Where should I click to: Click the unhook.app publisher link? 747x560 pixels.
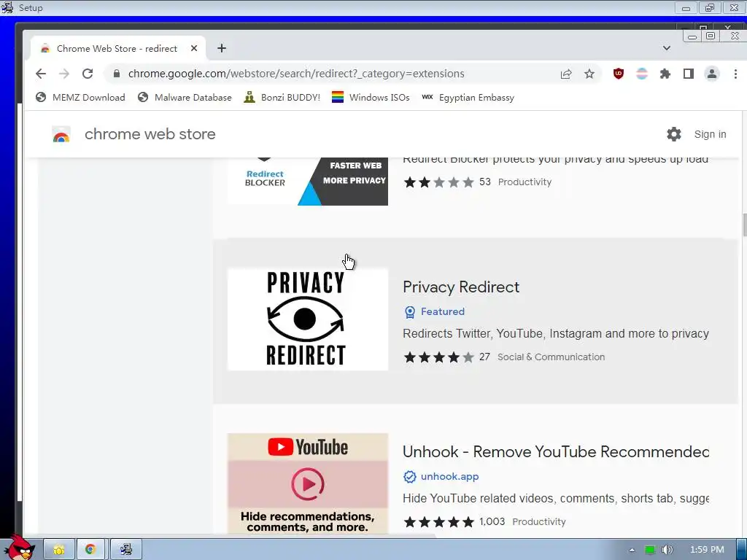(449, 477)
